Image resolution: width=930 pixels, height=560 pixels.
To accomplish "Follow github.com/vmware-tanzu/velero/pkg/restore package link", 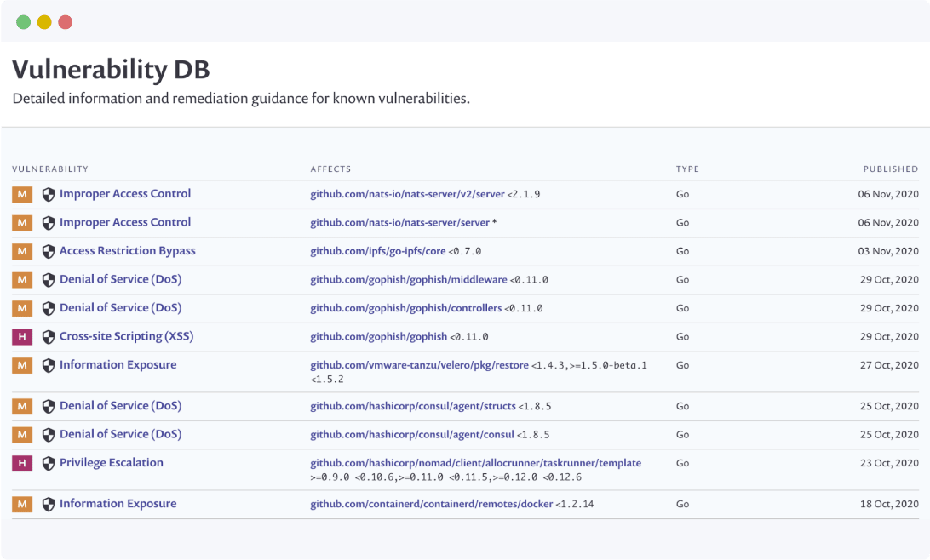I will tap(419, 365).
